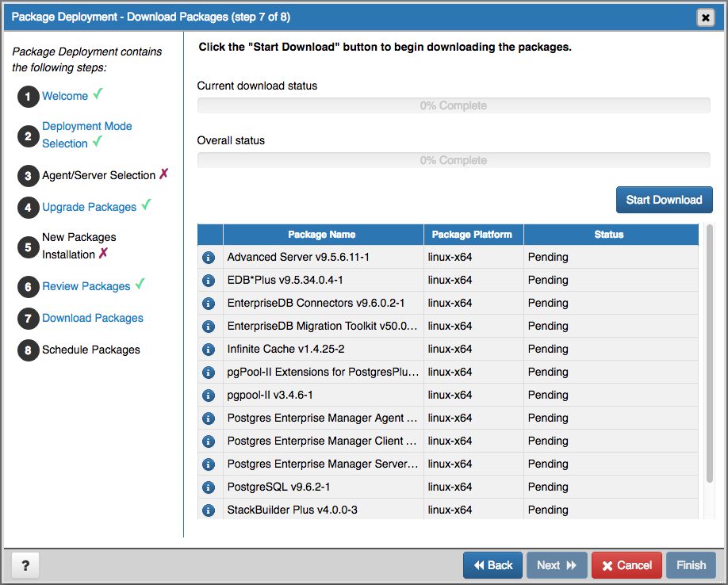Show info for EnterpriseDB Migration Toolkit

click(x=209, y=326)
